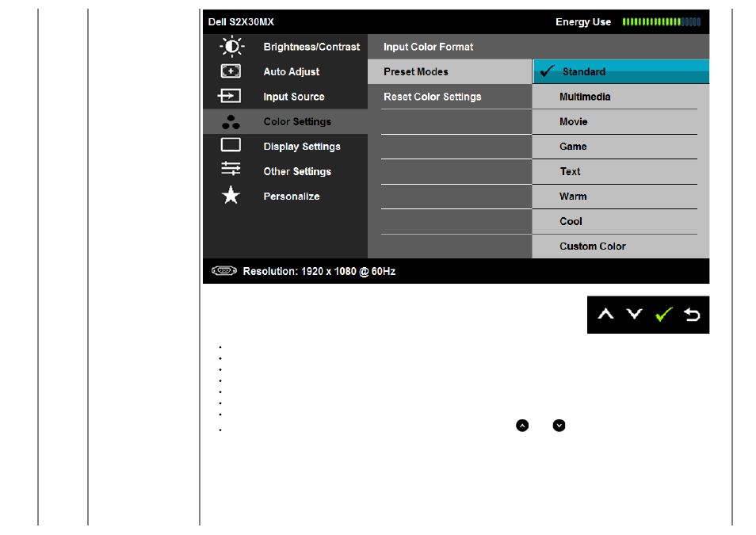The image size is (756, 535).
Task: Choose Reset Color Settings
Action: 450,97
